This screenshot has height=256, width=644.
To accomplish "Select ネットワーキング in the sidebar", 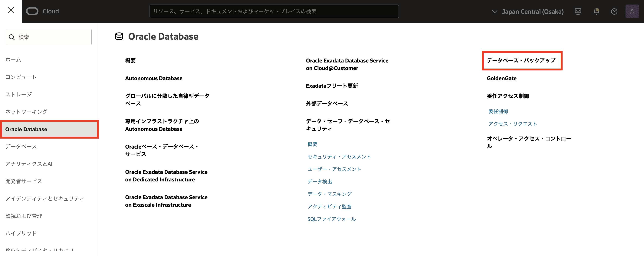I will click(26, 112).
